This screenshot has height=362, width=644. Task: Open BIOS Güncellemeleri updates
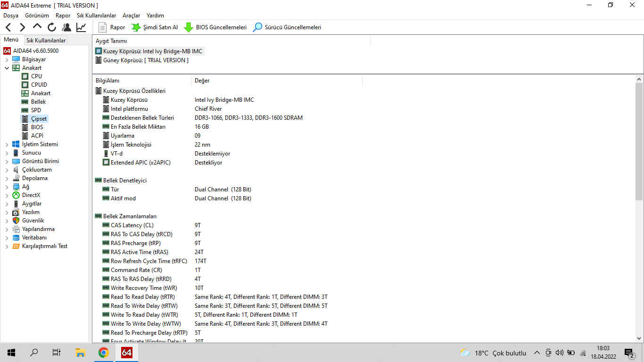pyautogui.click(x=215, y=27)
